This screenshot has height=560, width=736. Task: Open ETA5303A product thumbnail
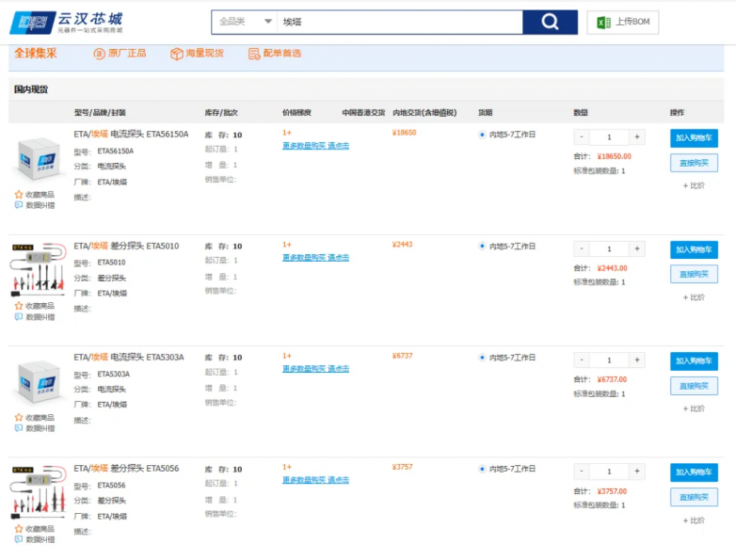pyautogui.click(x=39, y=382)
